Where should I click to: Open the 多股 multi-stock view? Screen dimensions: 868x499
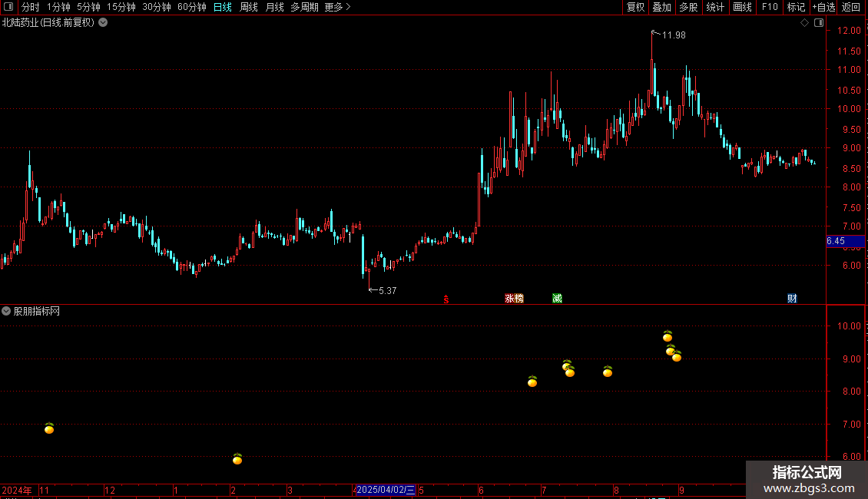tap(689, 7)
